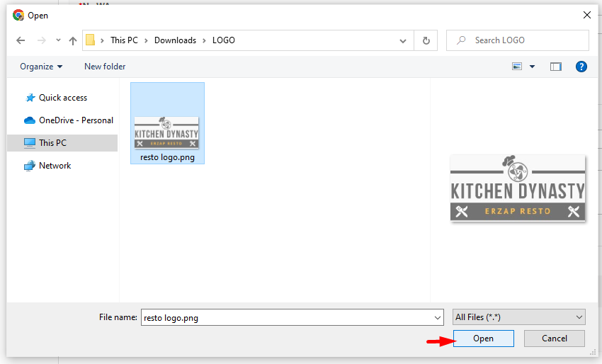Screen dimensions: 602x364
Task: Open the Help button
Action: 581,67
